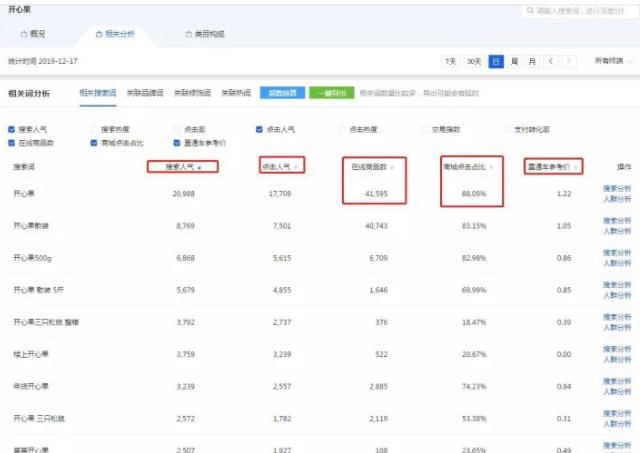This screenshot has width=640, height=453.
Task: Sort by 搜索人气 column sort arrow
Action: pos(199,167)
